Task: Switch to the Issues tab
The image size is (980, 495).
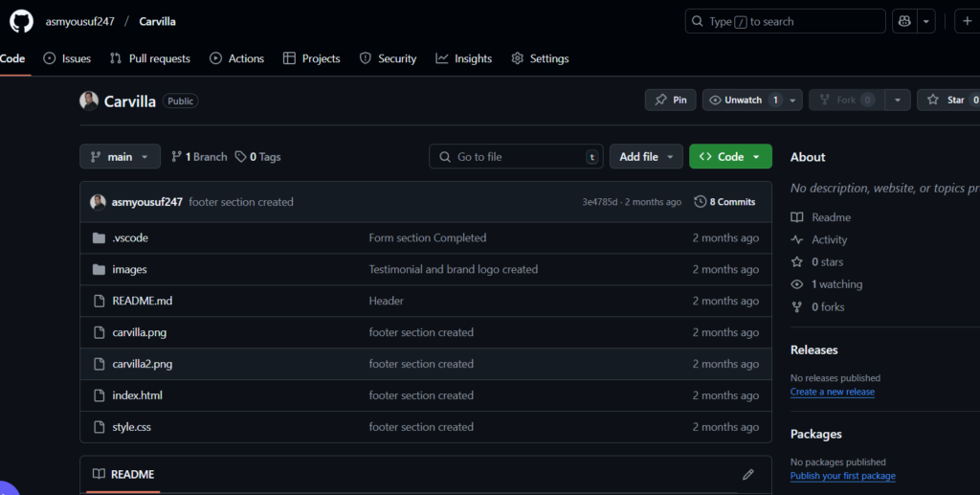Action: pos(67,58)
